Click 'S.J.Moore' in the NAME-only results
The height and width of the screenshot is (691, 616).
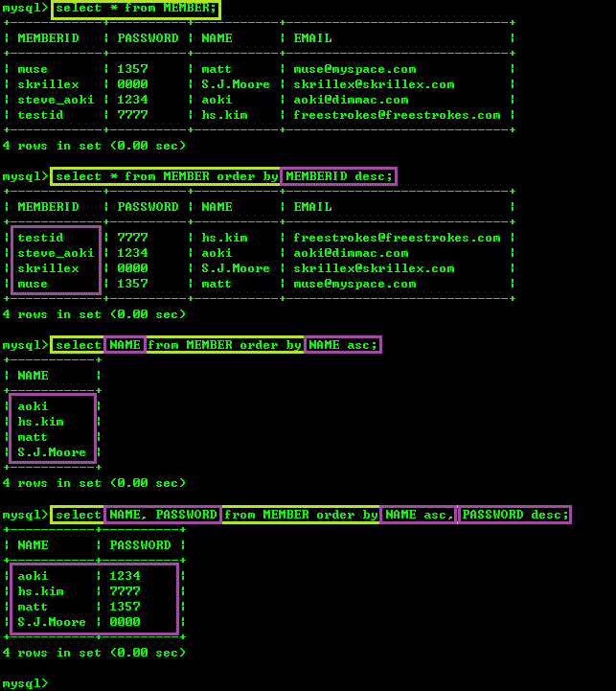point(52,452)
